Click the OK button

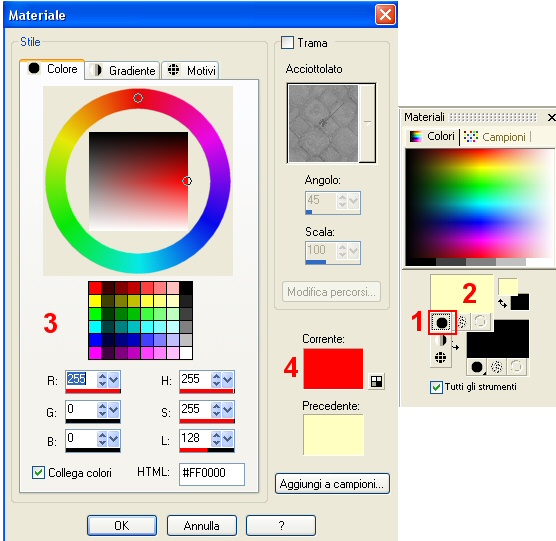tap(122, 525)
